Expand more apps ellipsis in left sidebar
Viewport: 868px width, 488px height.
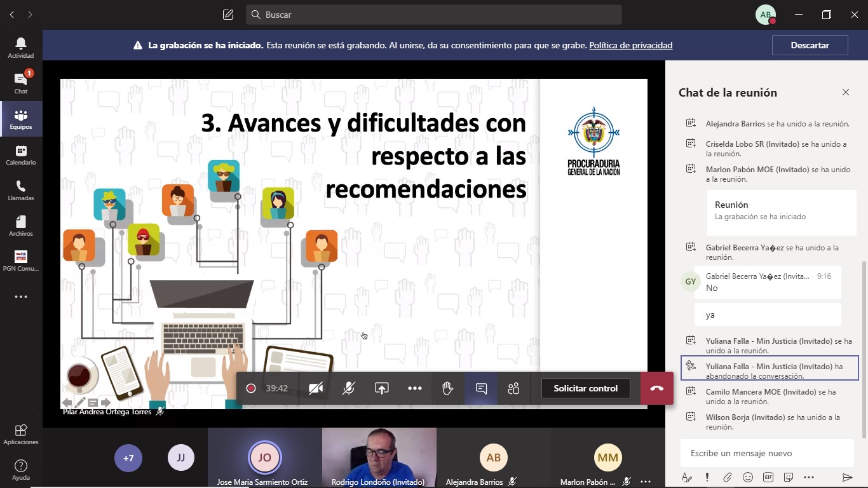[x=21, y=297]
